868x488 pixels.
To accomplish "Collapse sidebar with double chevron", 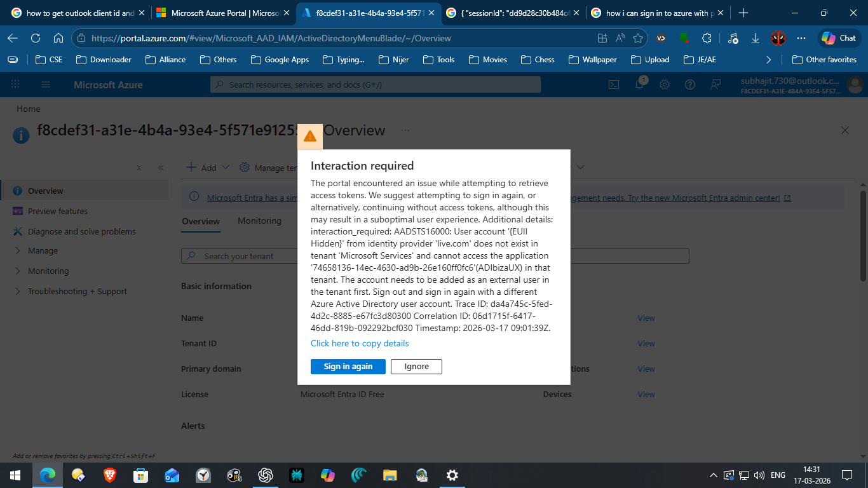I will pos(161,168).
